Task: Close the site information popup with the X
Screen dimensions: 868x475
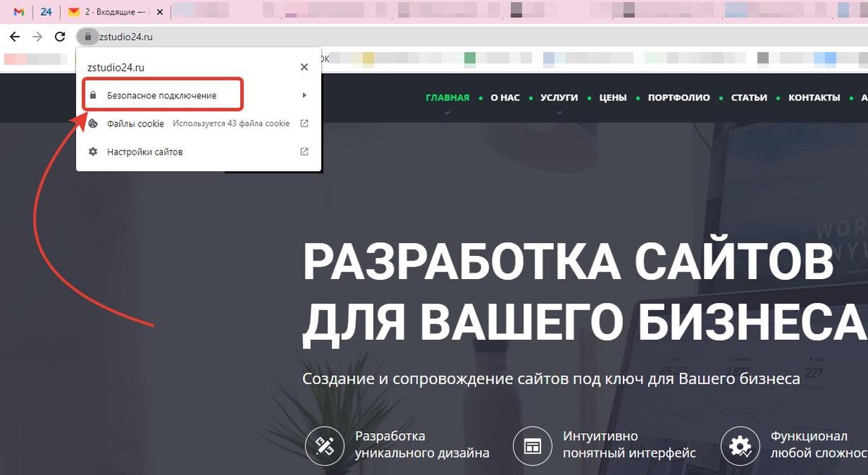Action: pyautogui.click(x=304, y=67)
